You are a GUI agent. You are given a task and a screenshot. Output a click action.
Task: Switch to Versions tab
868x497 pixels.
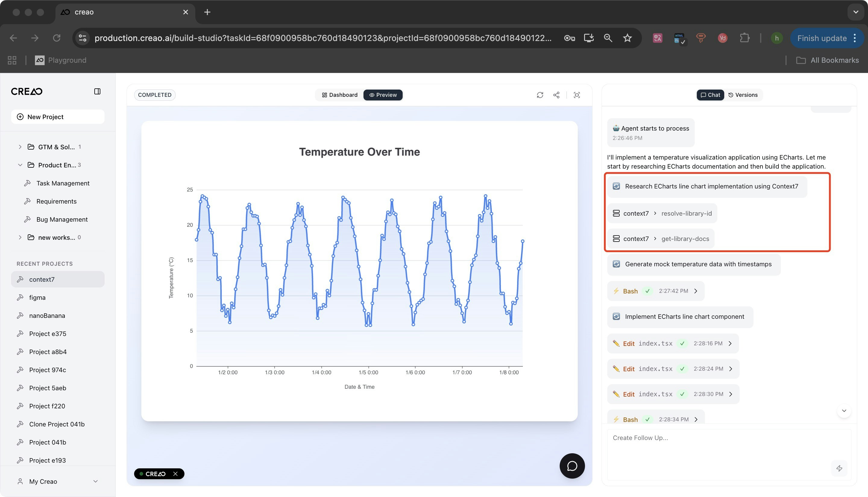coord(743,95)
